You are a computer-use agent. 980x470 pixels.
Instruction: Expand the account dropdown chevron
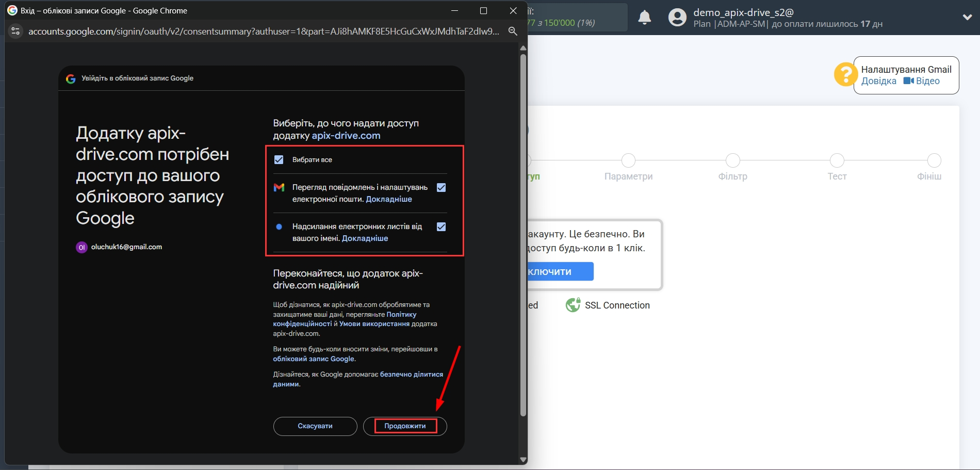967,17
